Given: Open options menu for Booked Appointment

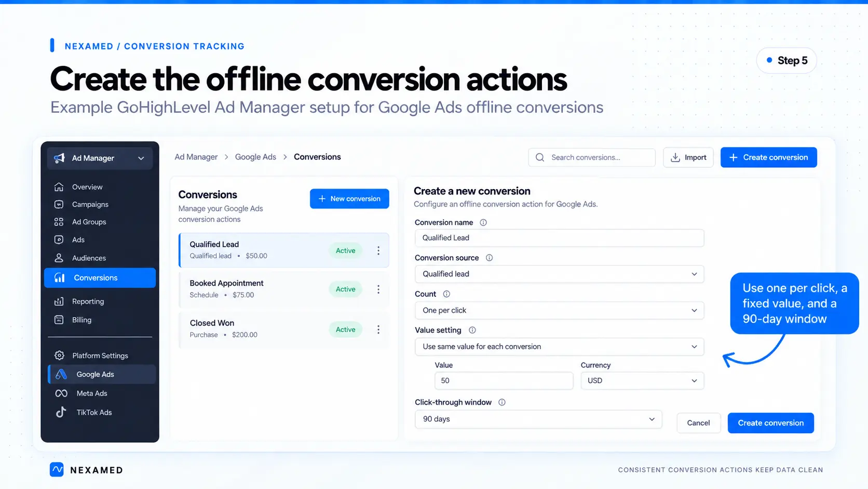Looking at the screenshot, I should [x=378, y=289].
